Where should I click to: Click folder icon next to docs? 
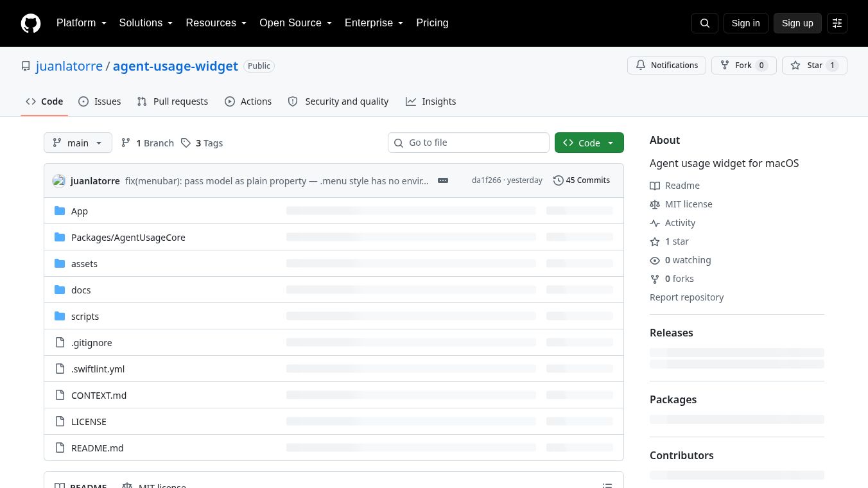[60, 290]
